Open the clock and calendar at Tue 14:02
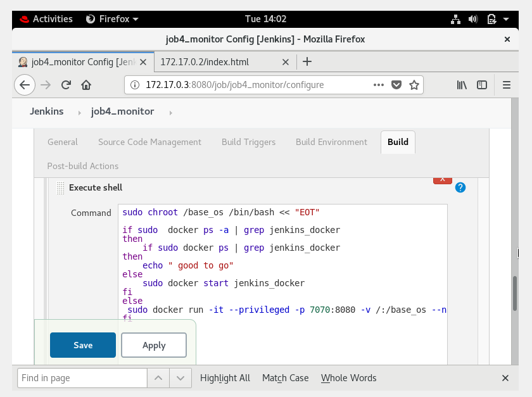Viewport: 532px width, 397px height. 265,19
